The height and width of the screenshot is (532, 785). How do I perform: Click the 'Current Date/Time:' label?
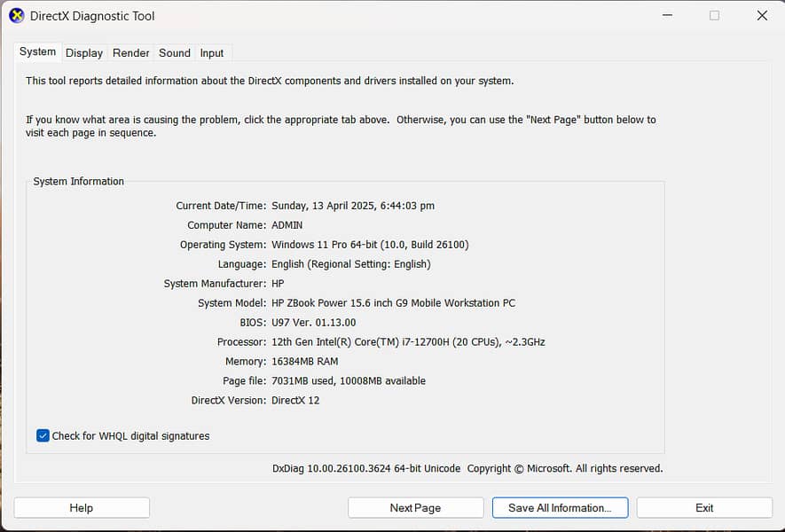[221, 206]
